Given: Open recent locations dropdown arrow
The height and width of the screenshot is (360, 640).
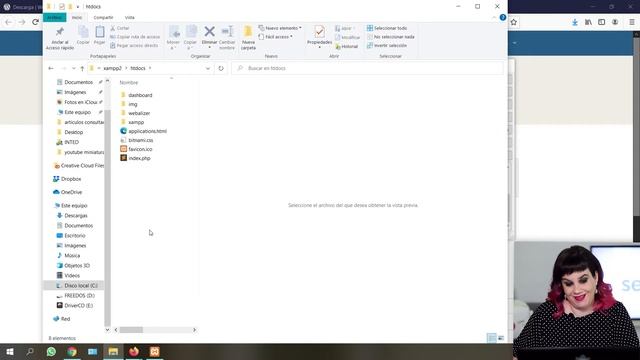Looking at the screenshot, I should tap(73, 68).
